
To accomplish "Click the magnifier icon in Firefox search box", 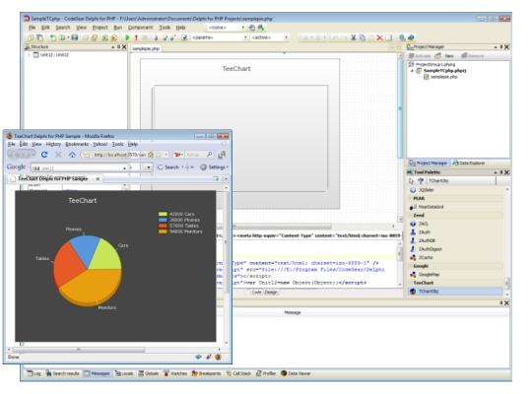I will click(209, 155).
